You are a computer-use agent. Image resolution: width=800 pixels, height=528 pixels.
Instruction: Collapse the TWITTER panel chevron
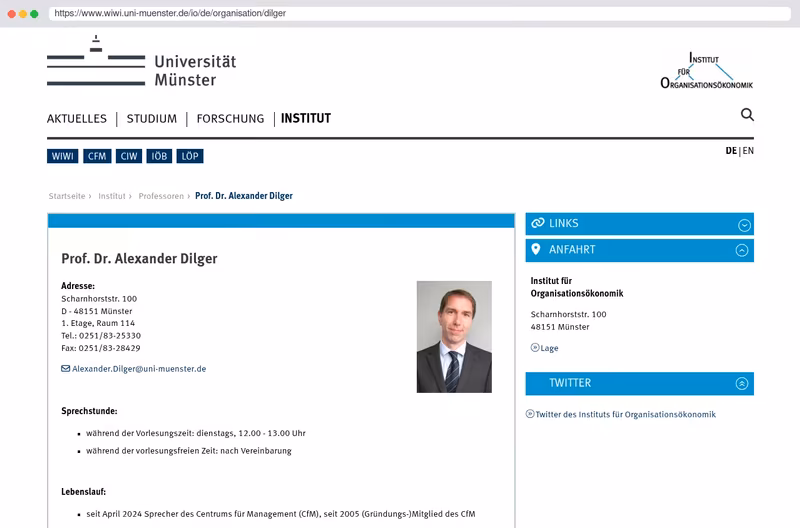coord(742,384)
